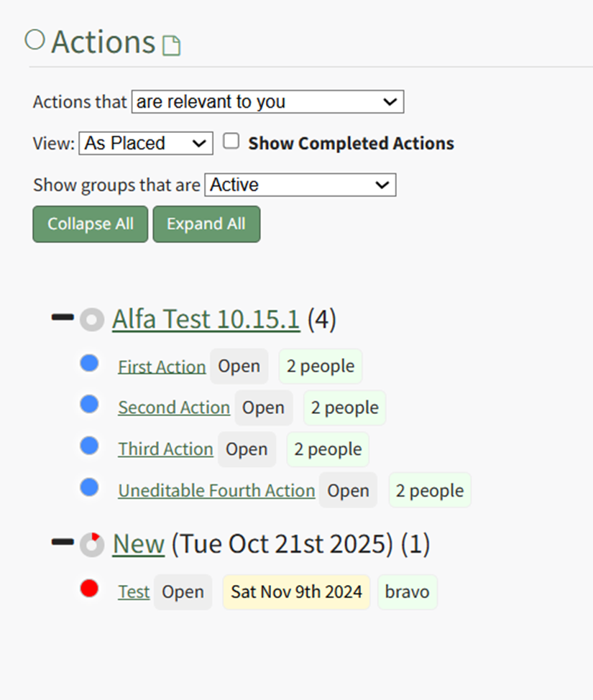Enable the Show Completed Actions checkbox
This screenshot has width=593, height=700.
click(231, 142)
